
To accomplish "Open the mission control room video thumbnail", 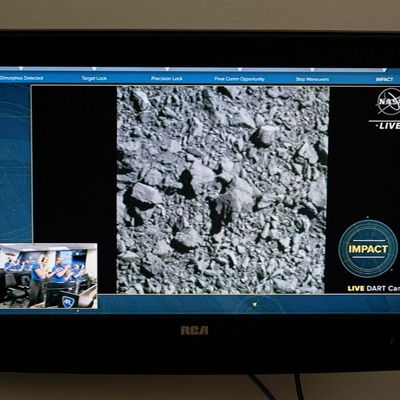I will 48,276.
